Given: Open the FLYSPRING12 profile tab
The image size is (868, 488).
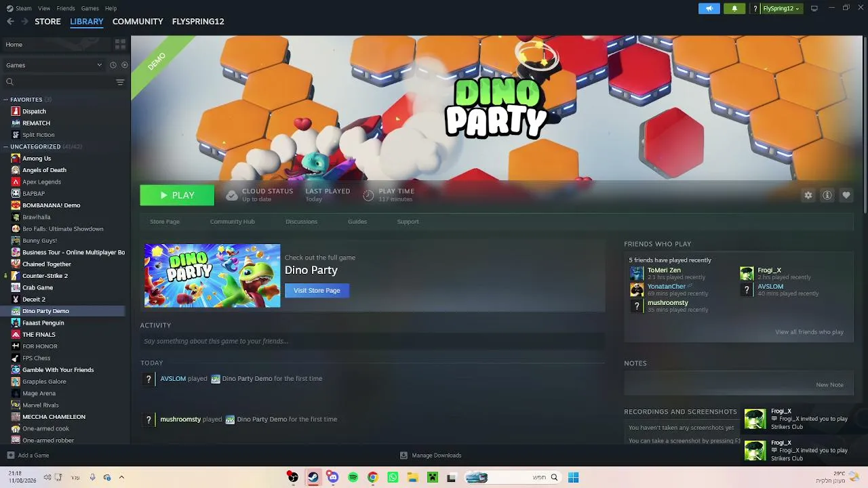Looking at the screenshot, I should click(x=198, y=22).
